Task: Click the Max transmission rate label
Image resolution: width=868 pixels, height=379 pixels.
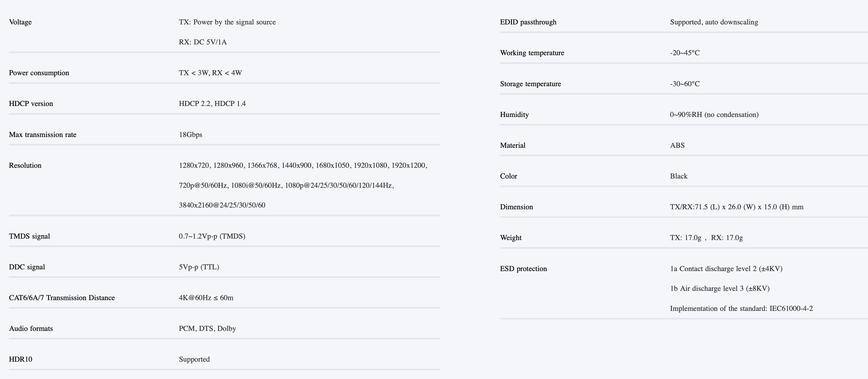Action: 42,135
